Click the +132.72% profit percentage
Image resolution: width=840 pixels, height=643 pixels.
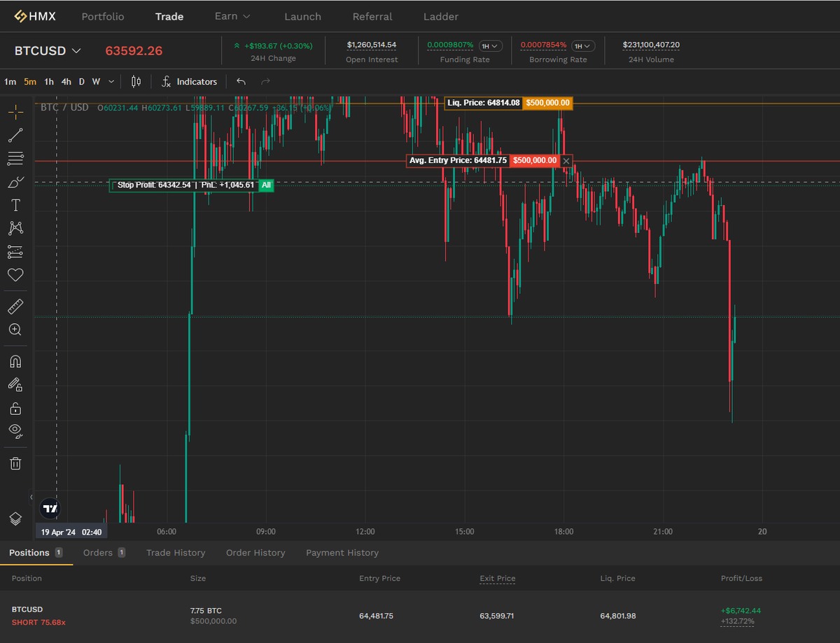pos(738,621)
